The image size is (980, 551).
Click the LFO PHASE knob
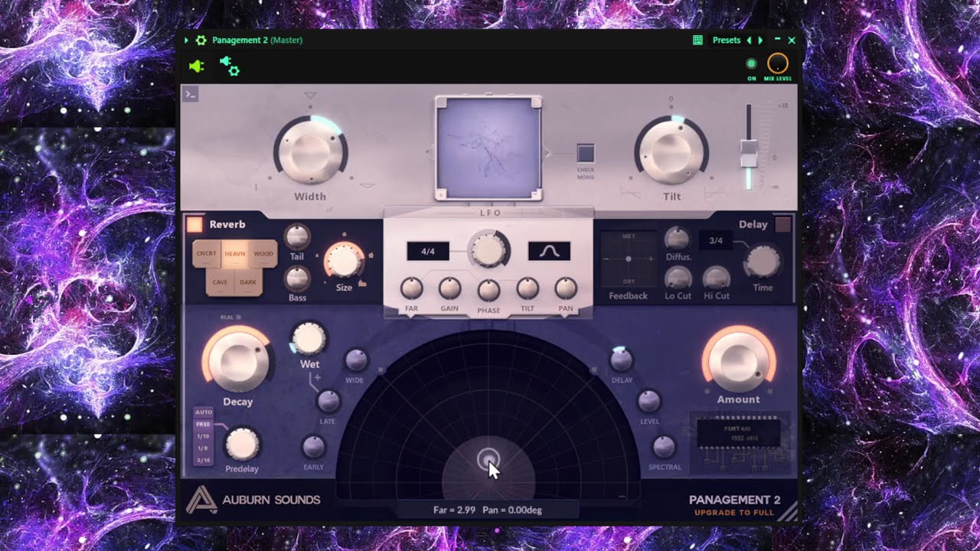tap(488, 291)
